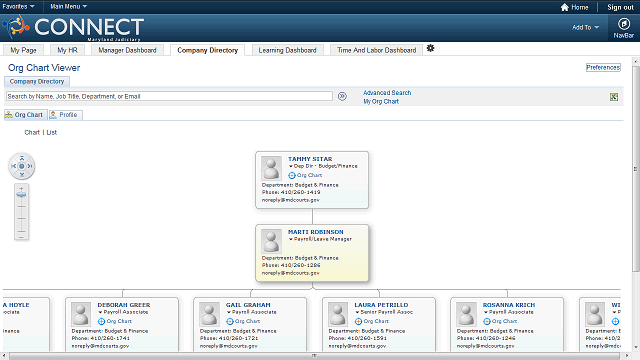The width and height of the screenshot is (640, 360).
Task: Open the Manager Dashboard tab
Action: [x=127, y=50]
